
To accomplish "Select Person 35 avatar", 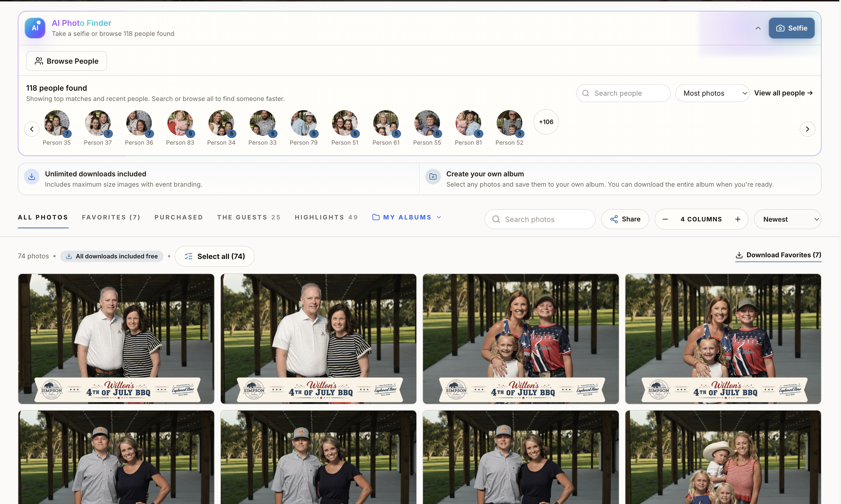I will click(57, 123).
